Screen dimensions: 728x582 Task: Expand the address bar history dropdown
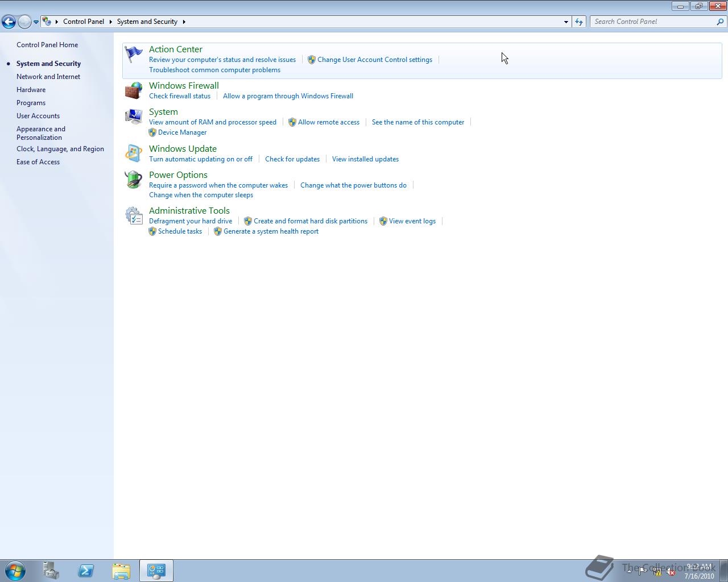point(566,22)
